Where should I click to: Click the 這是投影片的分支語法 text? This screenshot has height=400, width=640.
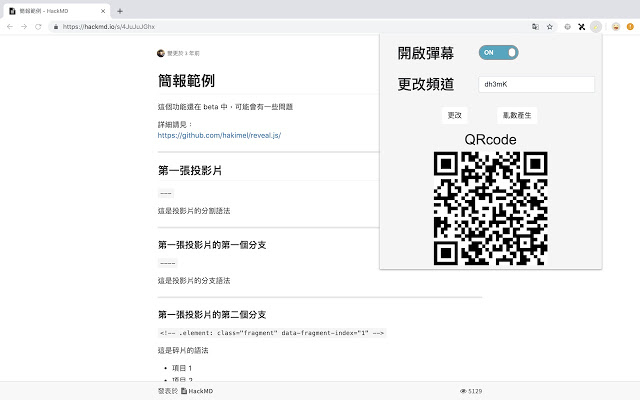pos(194,280)
